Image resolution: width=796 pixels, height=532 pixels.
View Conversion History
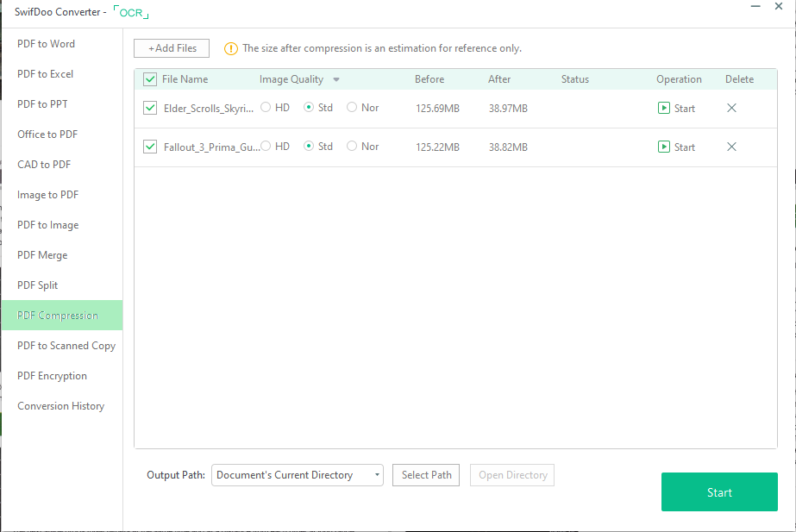tap(61, 406)
